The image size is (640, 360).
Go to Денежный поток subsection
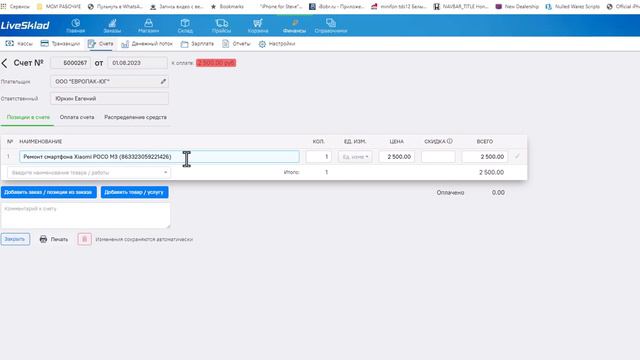point(147,44)
